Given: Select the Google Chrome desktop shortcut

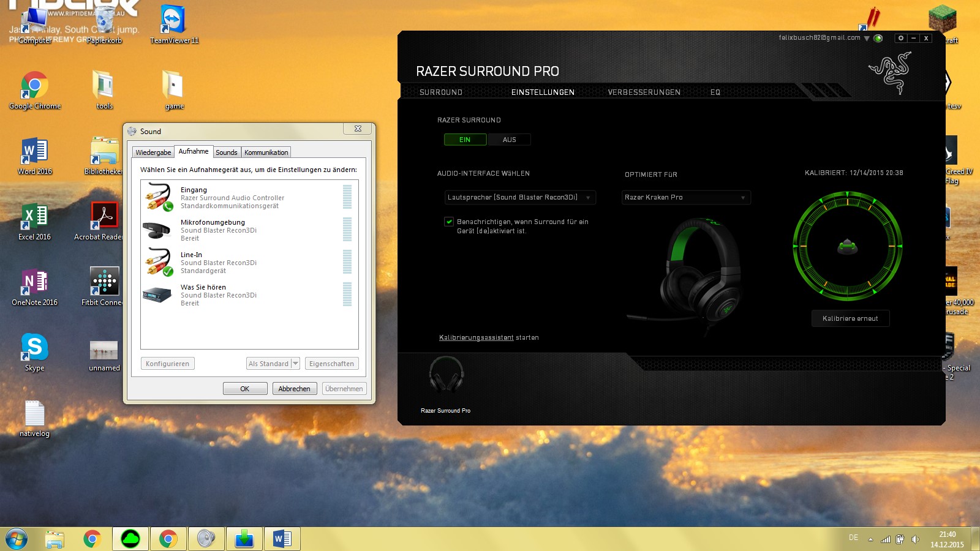Looking at the screenshot, I should pyautogui.click(x=35, y=91).
